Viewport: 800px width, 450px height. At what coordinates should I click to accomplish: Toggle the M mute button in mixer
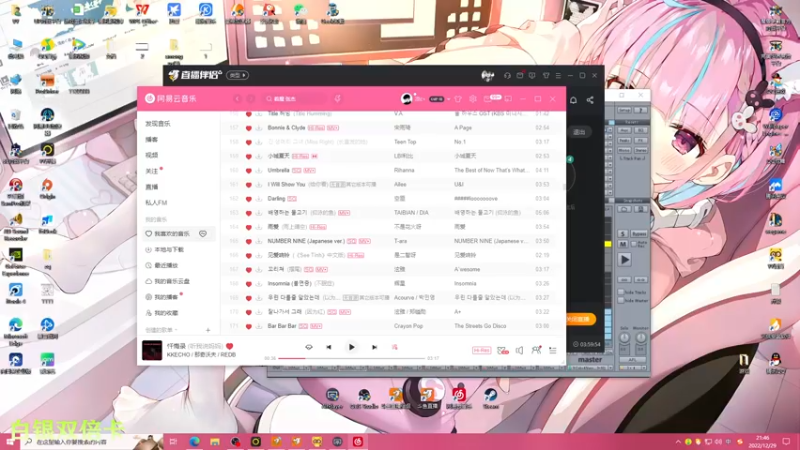pyautogui.click(x=623, y=244)
